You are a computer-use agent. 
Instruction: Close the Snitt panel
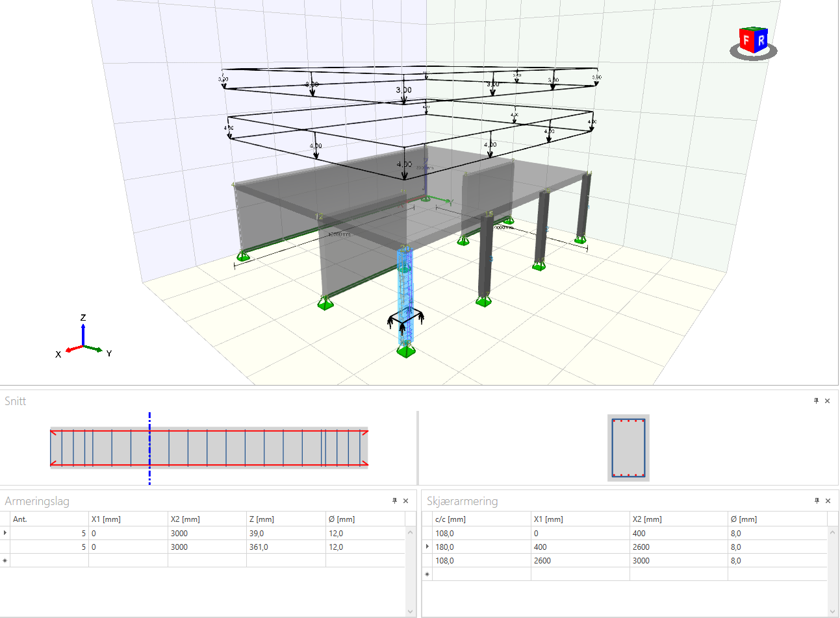827,401
